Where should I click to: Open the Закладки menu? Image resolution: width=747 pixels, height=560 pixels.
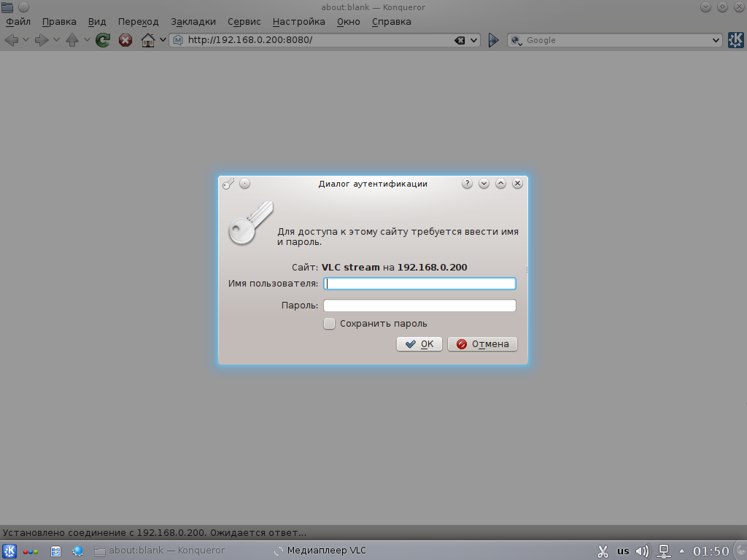pos(193,21)
